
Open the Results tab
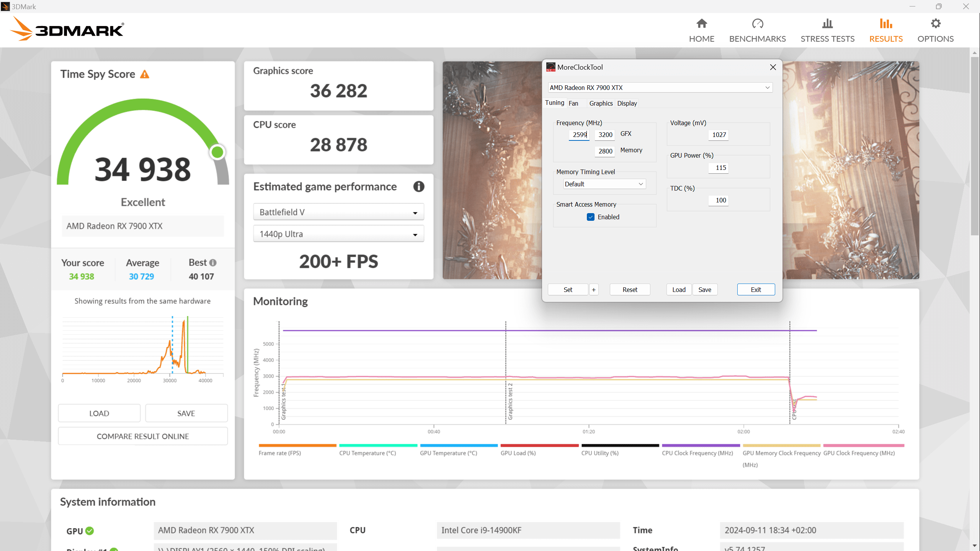pyautogui.click(x=885, y=31)
